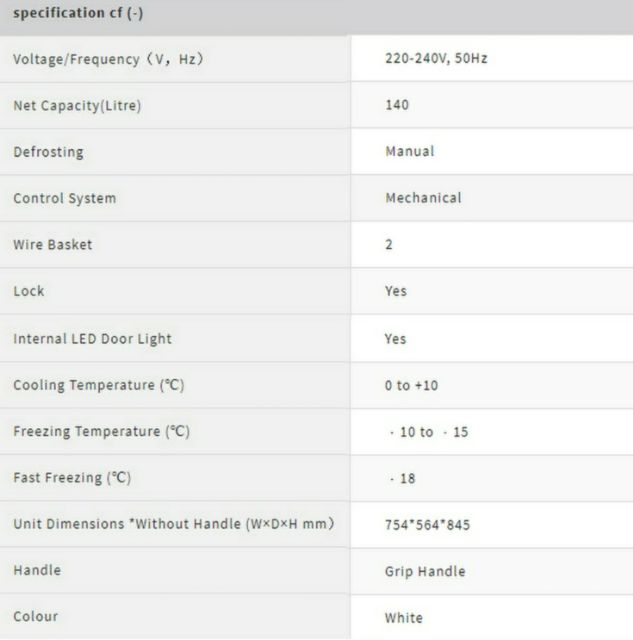Image resolution: width=633 pixels, height=640 pixels.
Task: Select the Wire Basket label
Action: coord(53,244)
